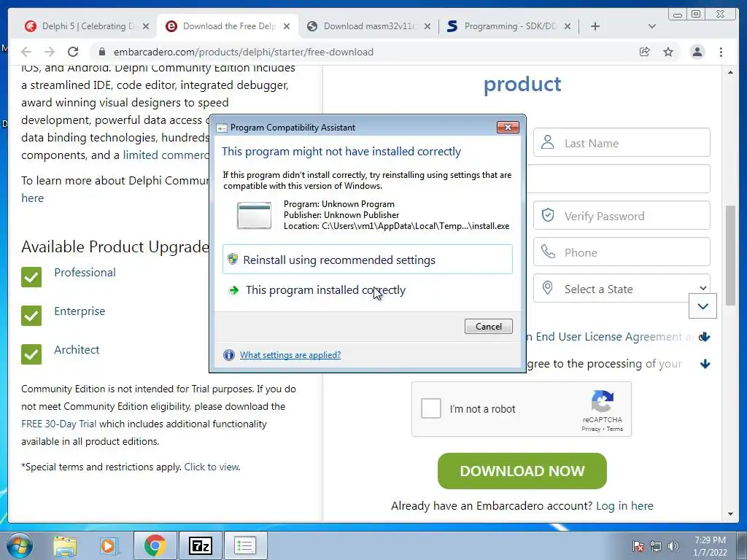Click the page scrollbar up arrow
This screenshot has height=560, width=747.
click(730, 72)
